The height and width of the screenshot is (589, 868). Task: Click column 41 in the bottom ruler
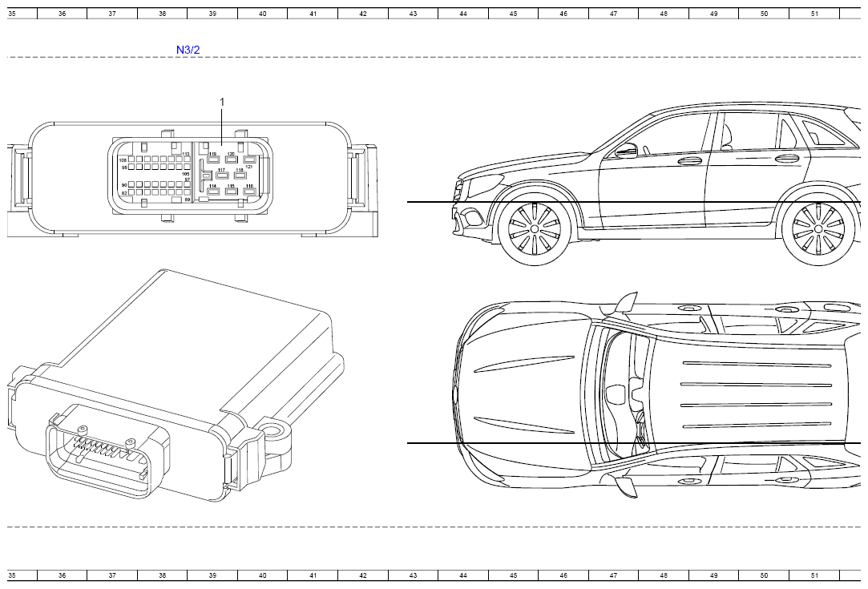[313, 575]
